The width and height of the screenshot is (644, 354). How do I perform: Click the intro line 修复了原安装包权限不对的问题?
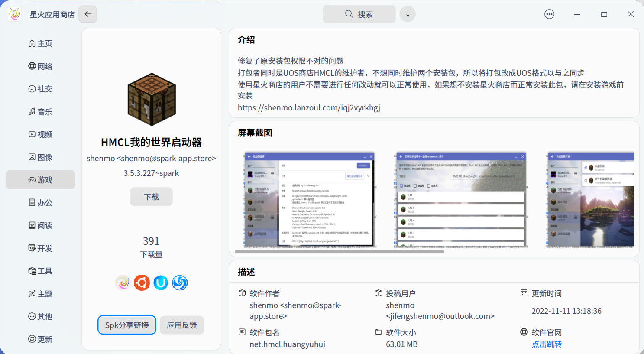point(291,61)
